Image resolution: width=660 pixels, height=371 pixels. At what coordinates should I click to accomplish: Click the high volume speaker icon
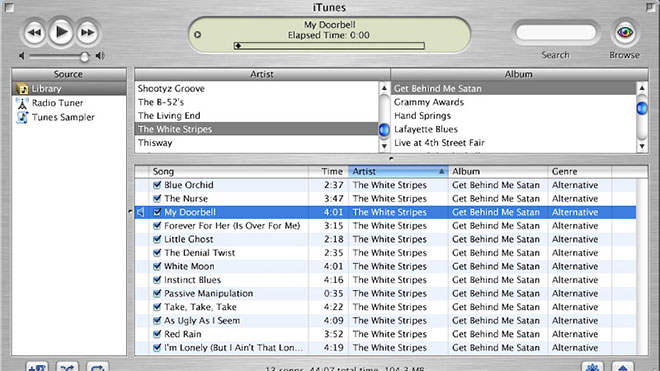[100, 56]
